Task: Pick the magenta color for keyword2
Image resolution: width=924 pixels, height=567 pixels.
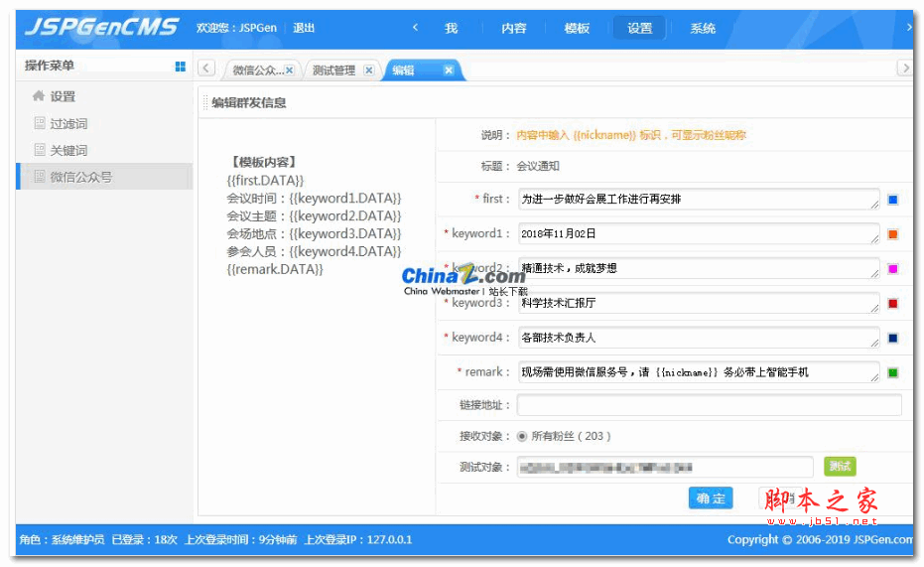Action: pyautogui.click(x=893, y=269)
